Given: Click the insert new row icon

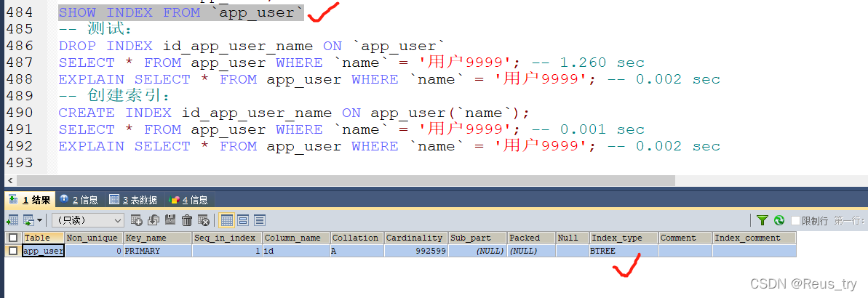Looking at the screenshot, I should click(137, 220).
